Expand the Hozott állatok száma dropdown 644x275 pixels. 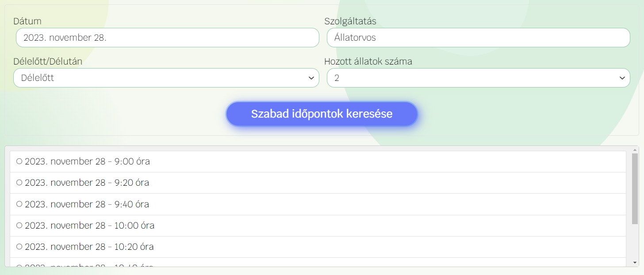pyautogui.click(x=478, y=78)
